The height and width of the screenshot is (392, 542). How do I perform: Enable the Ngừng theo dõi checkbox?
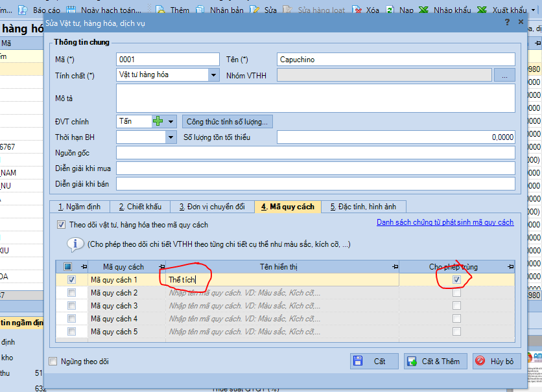coord(53,362)
